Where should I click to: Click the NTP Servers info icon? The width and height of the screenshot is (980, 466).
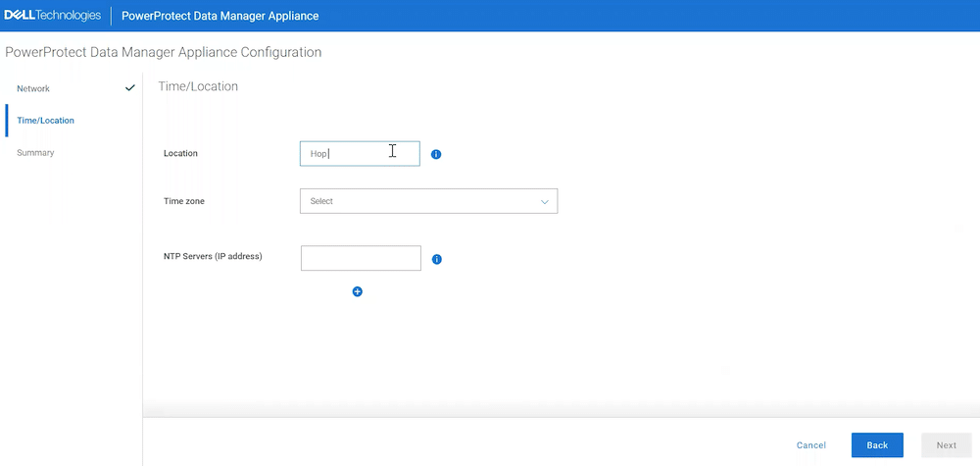[437, 259]
